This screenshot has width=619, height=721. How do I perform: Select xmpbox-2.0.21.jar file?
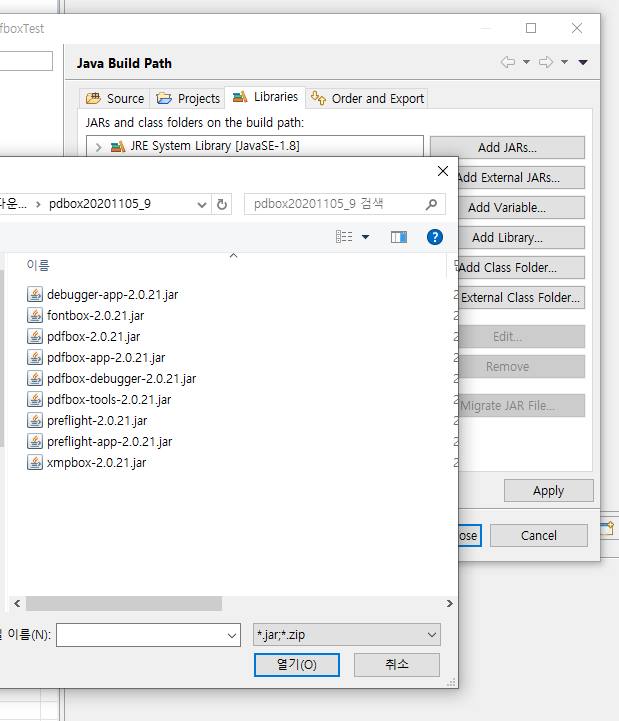click(96, 463)
